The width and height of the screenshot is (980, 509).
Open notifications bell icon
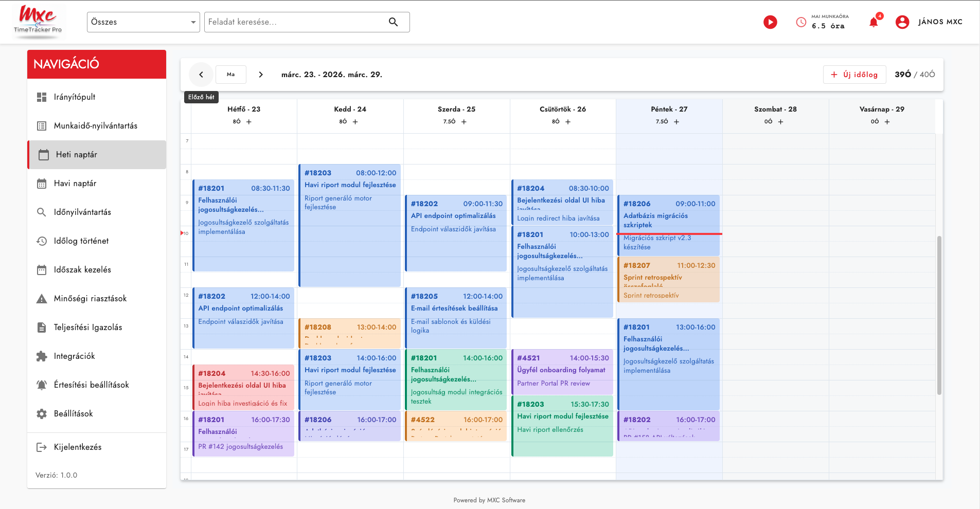[874, 22]
